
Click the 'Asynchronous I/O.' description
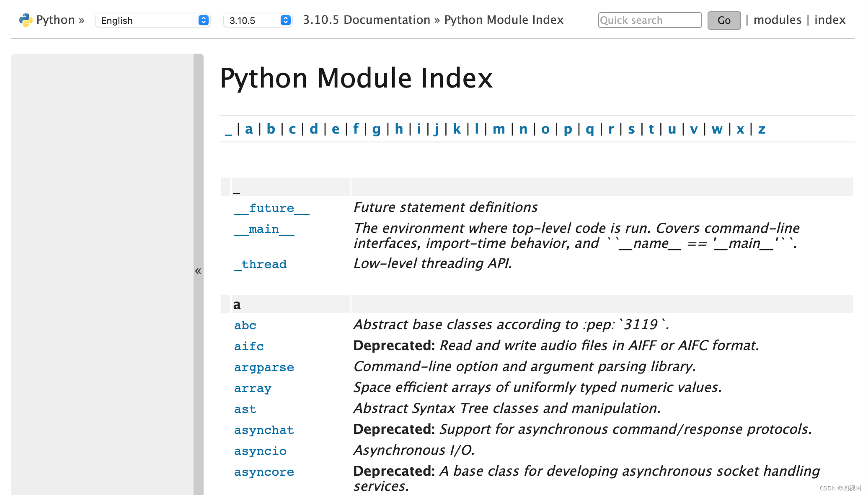click(x=414, y=450)
